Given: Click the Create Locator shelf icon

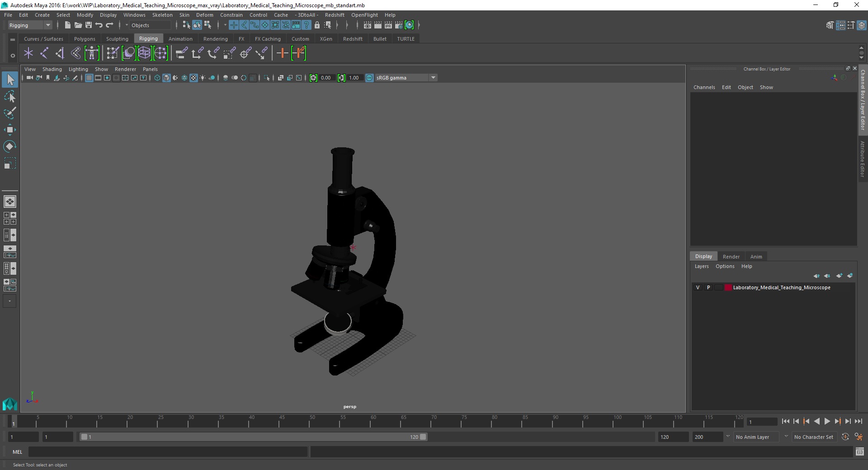Looking at the screenshot, I should 28,53.
